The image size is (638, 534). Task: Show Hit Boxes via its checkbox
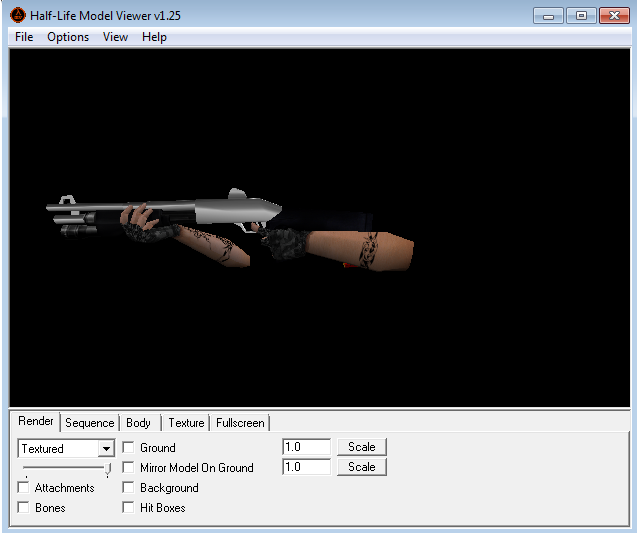click(129, 508)
